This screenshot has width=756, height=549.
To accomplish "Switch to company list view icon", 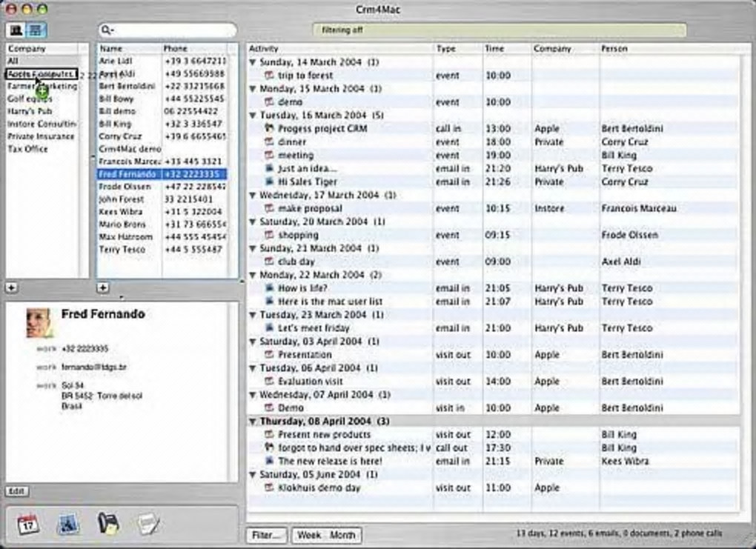I will pyautogui.click(x=36, y=30).
